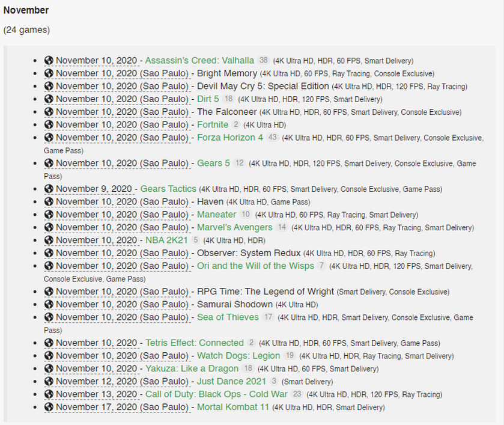Open the Dirt 5 game link

point(208,99)
